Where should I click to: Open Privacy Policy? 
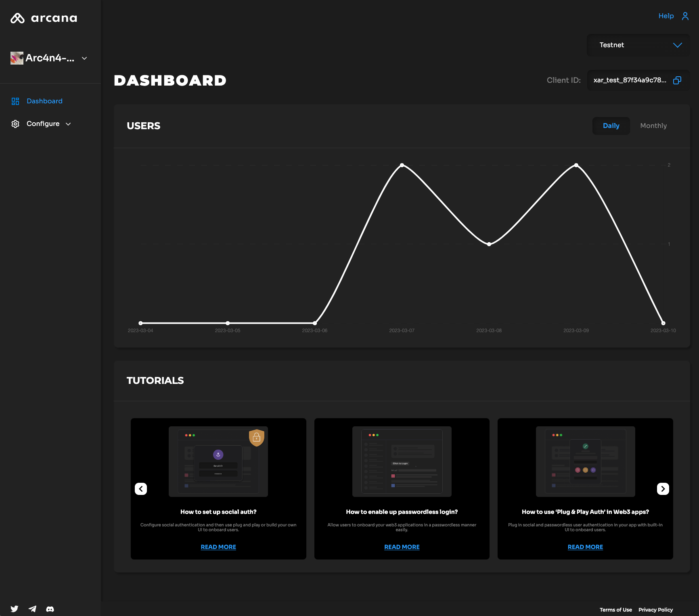point(656,610)
